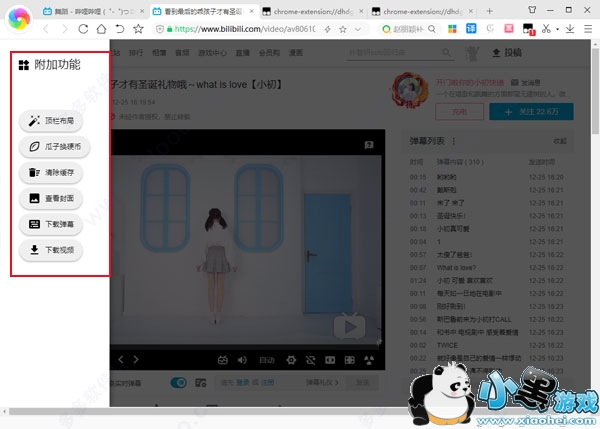Screen dimensions: 600x429
Task: Go forward with the browser forward arrow
Action: [x=64, y=29]
